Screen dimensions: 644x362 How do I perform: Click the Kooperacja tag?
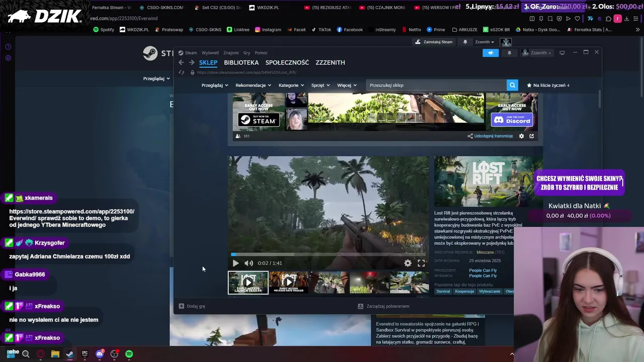[x=464, y=291]
